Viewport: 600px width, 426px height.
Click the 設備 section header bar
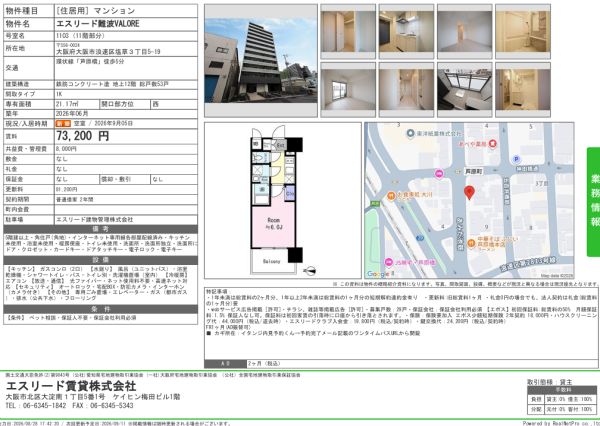pyautogui.click(x=101, y=260)
